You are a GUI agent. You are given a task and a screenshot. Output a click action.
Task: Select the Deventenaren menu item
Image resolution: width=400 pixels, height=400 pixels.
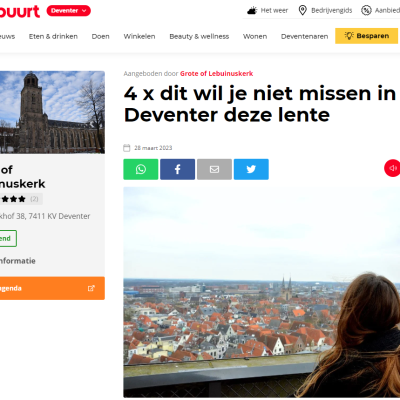(304, 36)
